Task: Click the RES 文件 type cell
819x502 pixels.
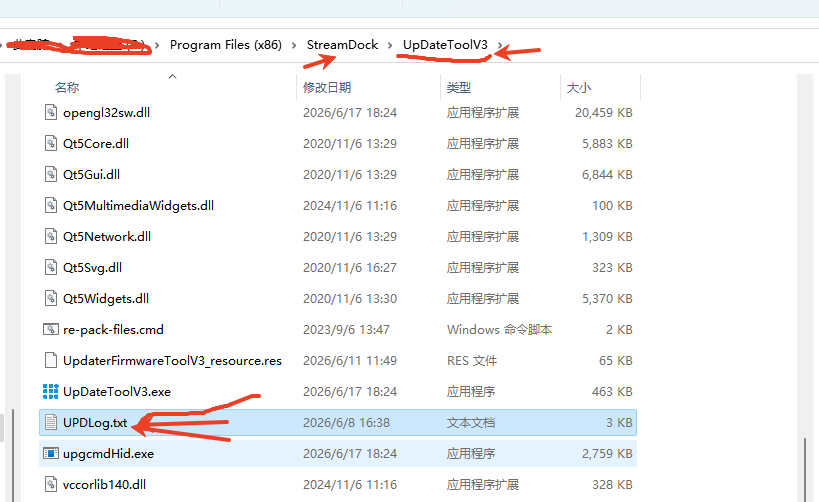Action: [472, 361]
